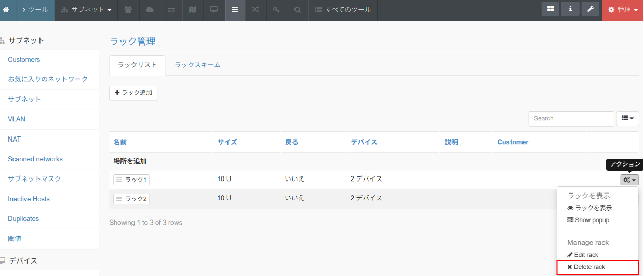Image resolution: width=644 pixels, height=276 pixels.
Task: Open サブネット link in sidebar list
Action: coord(24,99)
